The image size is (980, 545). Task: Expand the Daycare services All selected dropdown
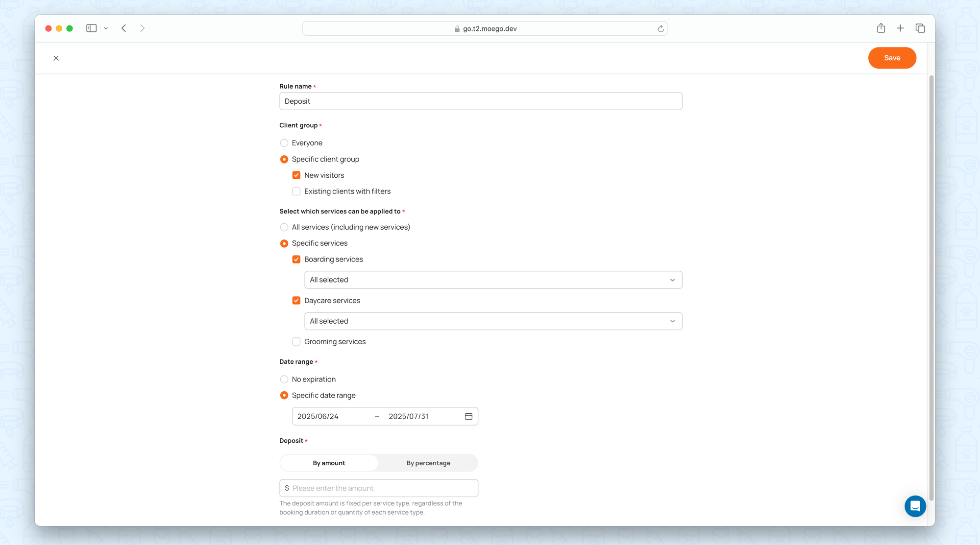(493, 321)
